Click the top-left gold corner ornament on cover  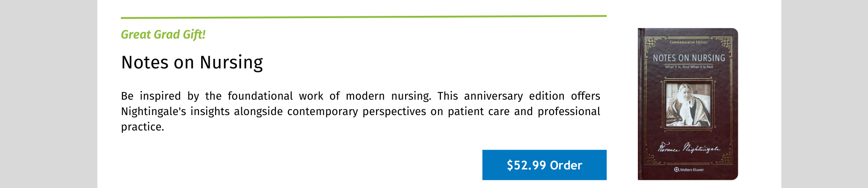[x=651, y=43]
